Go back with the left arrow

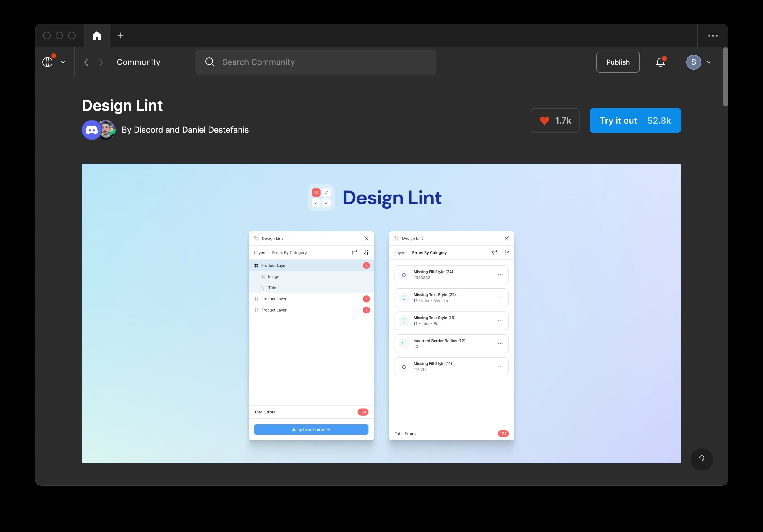pyautogui.click(x=86, y=62)
